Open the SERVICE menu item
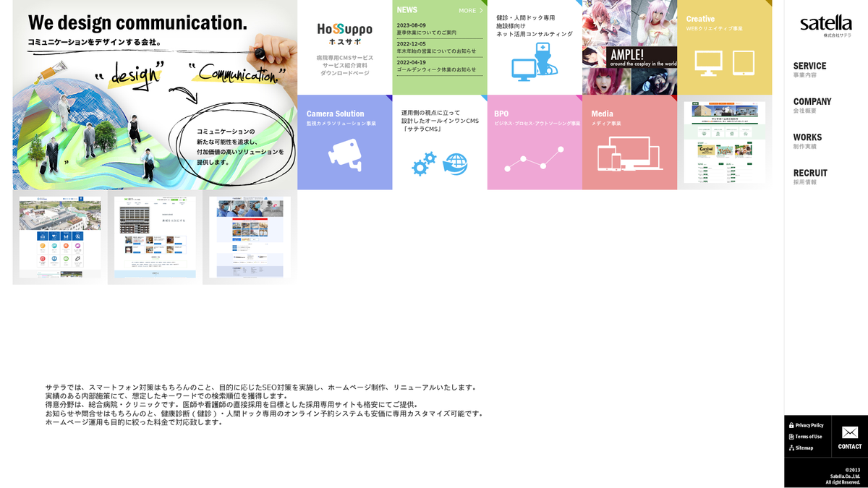Viewport: 868px width, 488px height. point(809,69)
